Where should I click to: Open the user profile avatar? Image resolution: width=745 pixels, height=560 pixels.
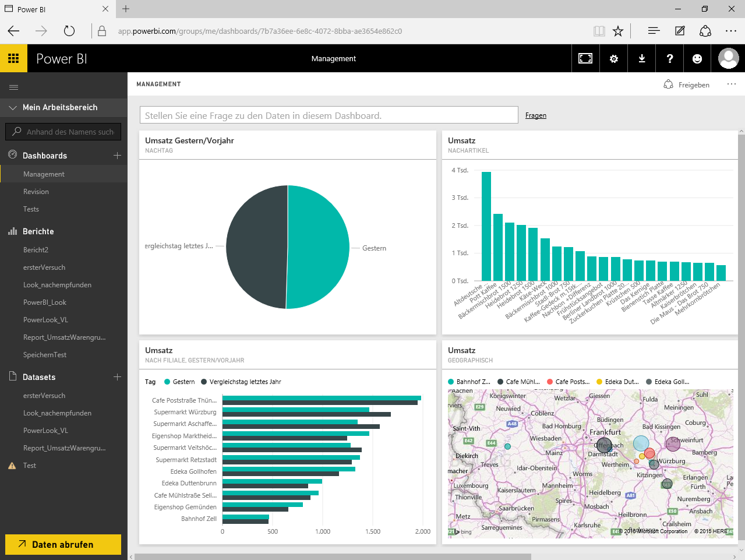pos(728,58)
